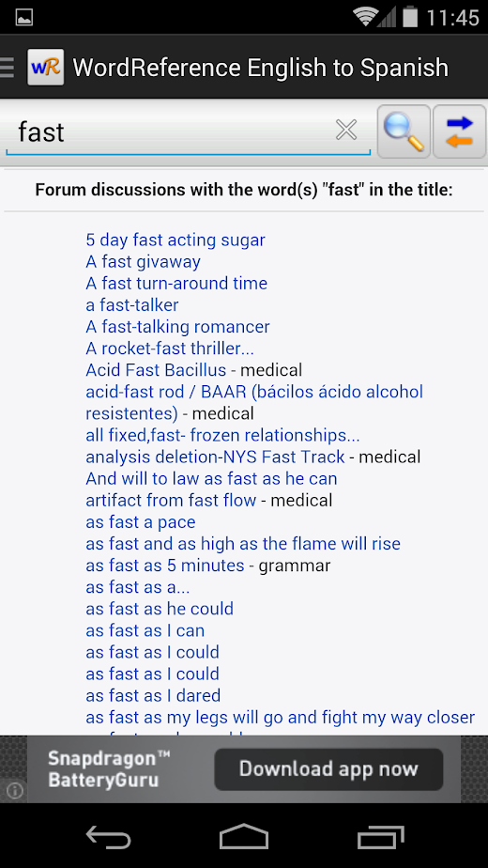
Task: Tap the Android back button
Action: coord(109,836)
